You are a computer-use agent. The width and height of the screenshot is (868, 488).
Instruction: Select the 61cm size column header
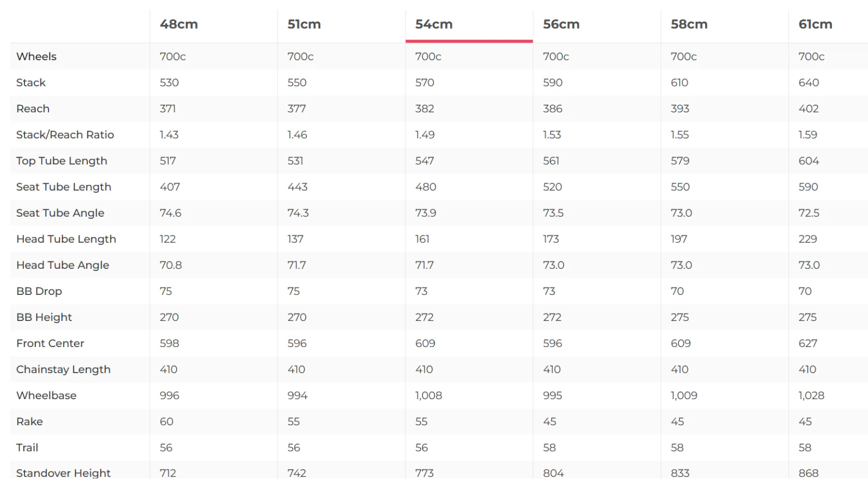click(x=815, y=24)
